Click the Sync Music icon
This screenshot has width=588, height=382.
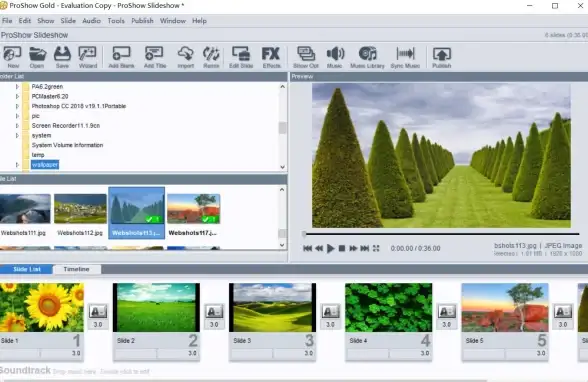pyautogui.click(x=405, y=57)
